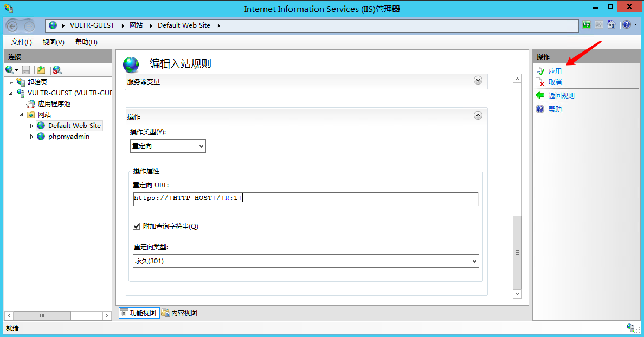Expand the Default Web Site tree node
Viewport: 644px width, 337px height.
click(x=31, y=126)
